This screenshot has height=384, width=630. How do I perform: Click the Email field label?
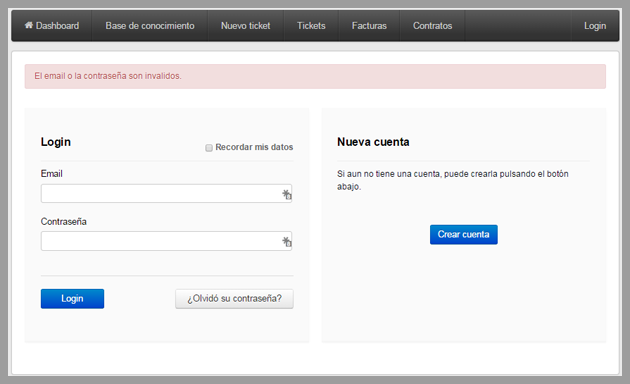pyautogui.click(x=51, y=174)
